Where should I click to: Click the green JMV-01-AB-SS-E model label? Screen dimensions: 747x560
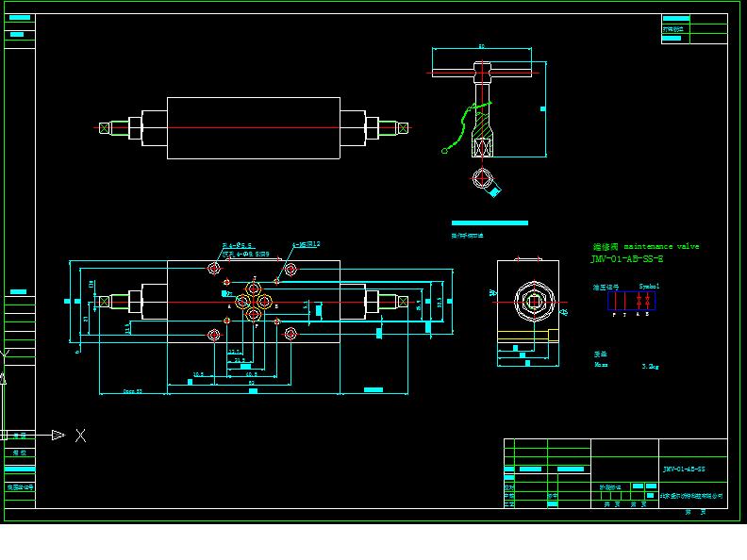click(x=626, y=259)
